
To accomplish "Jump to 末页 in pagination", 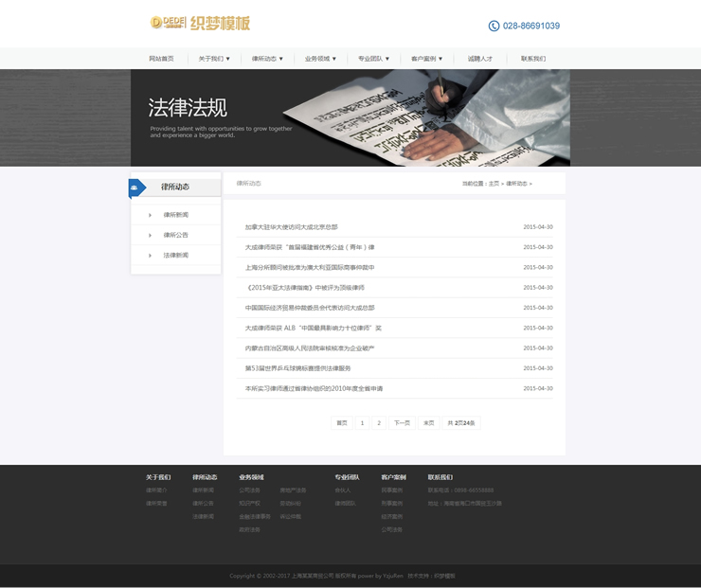I will click(429, 422).
